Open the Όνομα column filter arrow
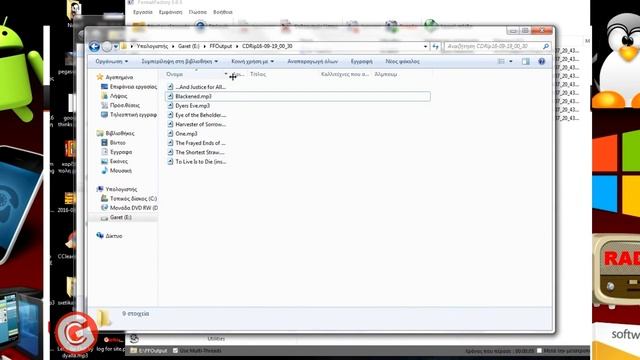The image size is (640, 360). tap(226, 74)
